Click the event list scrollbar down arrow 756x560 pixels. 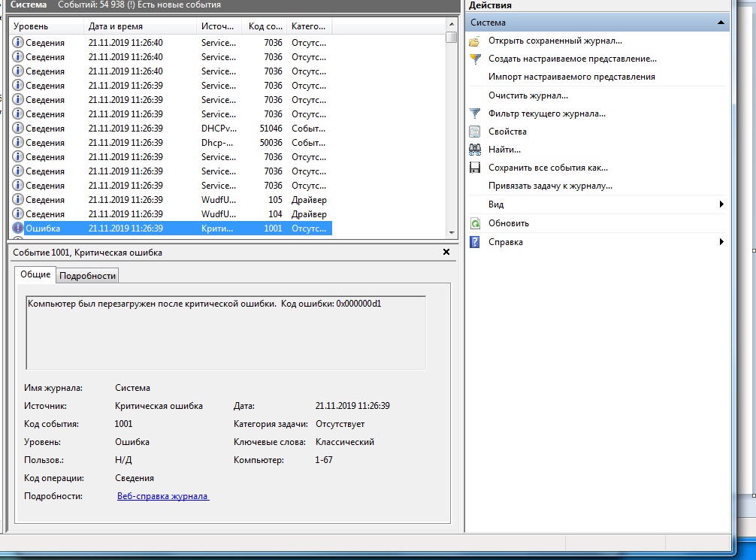[451, 233]
